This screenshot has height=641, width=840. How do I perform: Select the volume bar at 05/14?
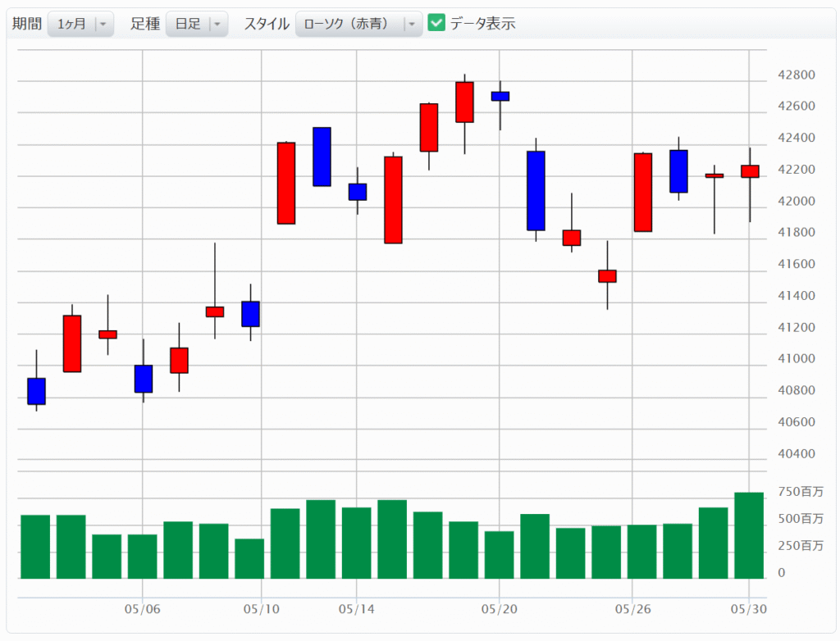click(357, 543)
